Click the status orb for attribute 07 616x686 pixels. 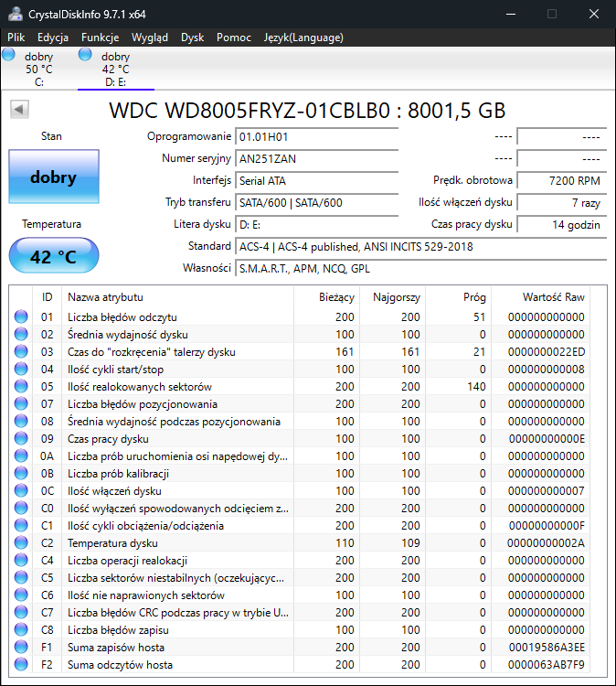tap(21, 403)
